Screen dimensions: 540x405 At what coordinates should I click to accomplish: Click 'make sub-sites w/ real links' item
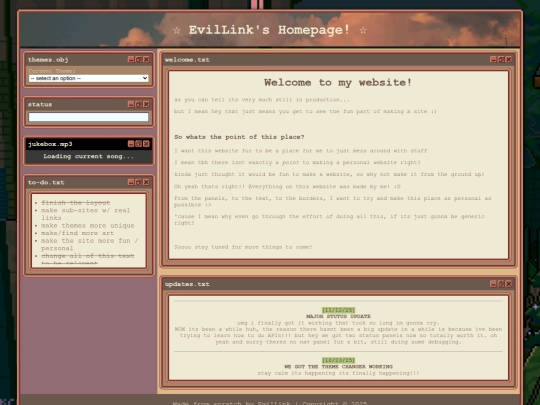pyautogui.click(x=85, y=214)
